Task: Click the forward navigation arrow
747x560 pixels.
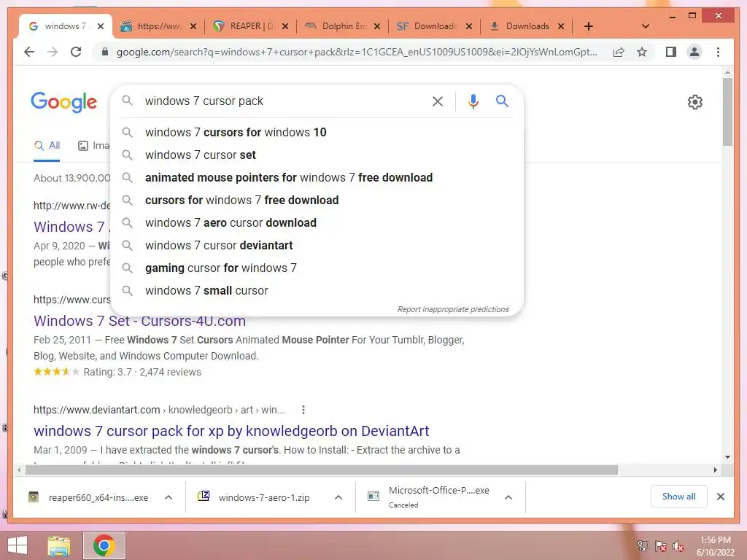Action: pos(53,52)
